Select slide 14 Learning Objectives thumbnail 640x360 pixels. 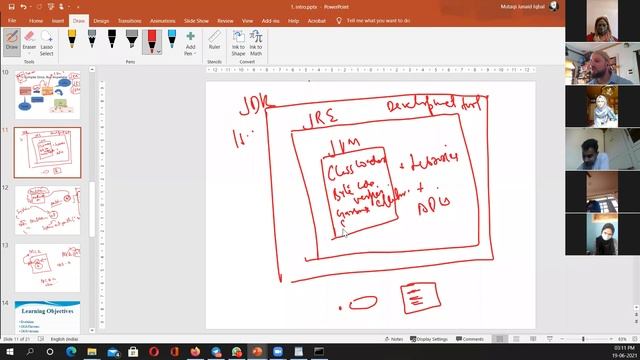coord(47,317)
